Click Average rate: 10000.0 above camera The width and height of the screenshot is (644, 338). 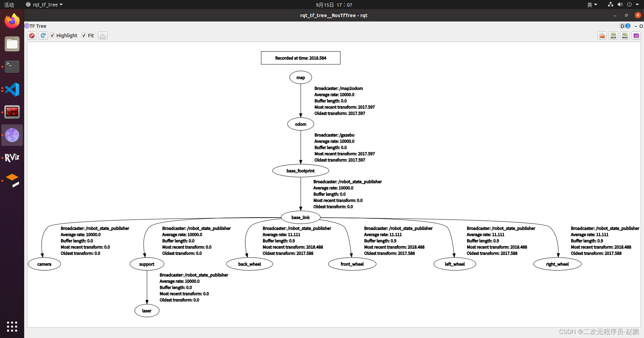pyautogui.click(x=81, y=235)
